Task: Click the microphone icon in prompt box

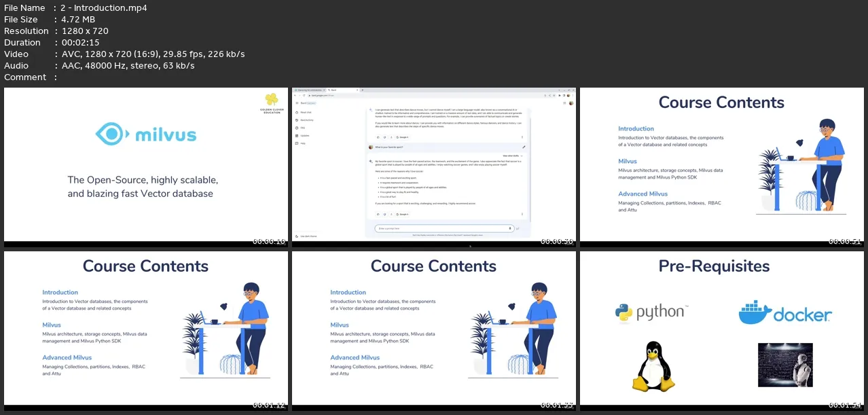Action: pyautogui.click(x=510, y=228)
